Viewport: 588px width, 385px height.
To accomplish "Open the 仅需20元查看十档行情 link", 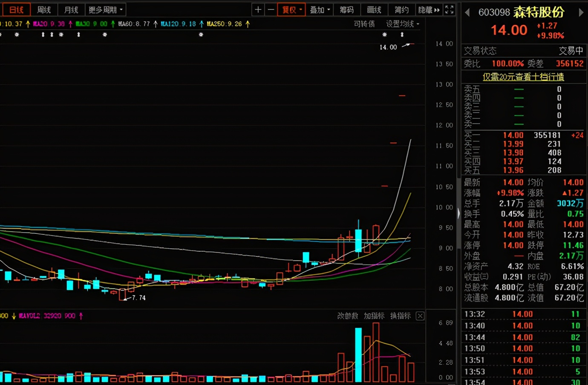I will [523, 77].
